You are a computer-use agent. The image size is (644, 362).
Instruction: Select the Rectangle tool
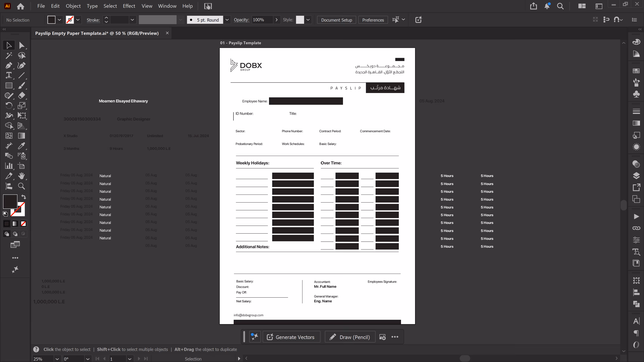(x=9, y=85)
